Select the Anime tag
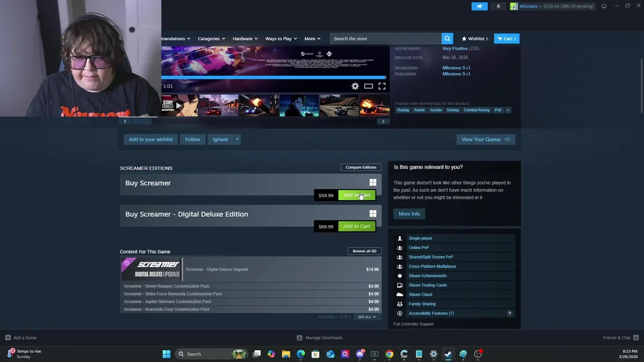The image size is (644, 362). [420, 110]
